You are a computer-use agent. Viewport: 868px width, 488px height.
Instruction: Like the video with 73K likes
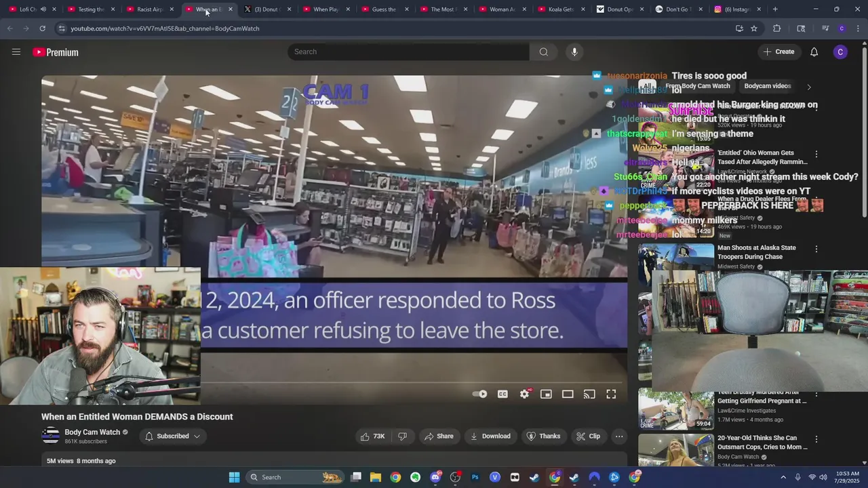pyautogui.click(x=373, y=436)
